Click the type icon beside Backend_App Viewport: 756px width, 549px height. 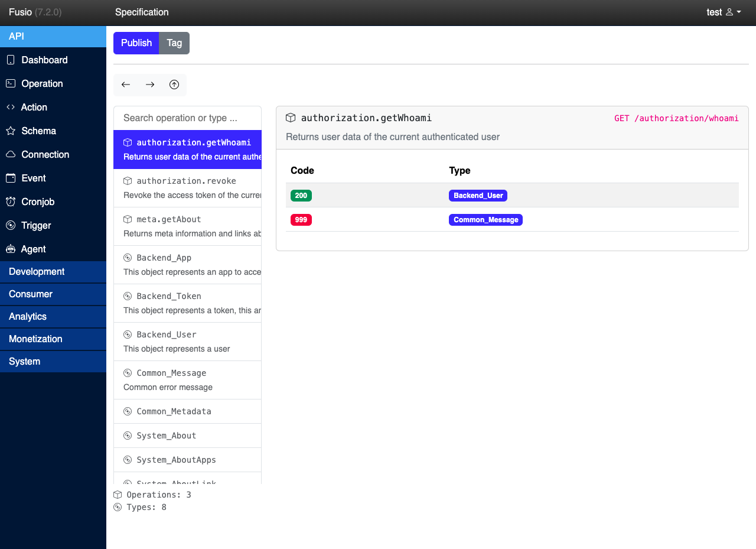coord(128,258)
